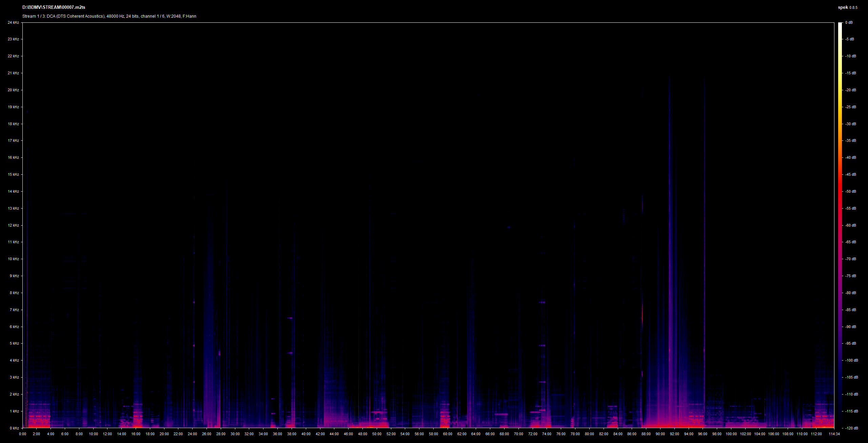868x443 pixels.
Task: Click the spek 0.8.5 version label
Action: click(x=848, y=7)
